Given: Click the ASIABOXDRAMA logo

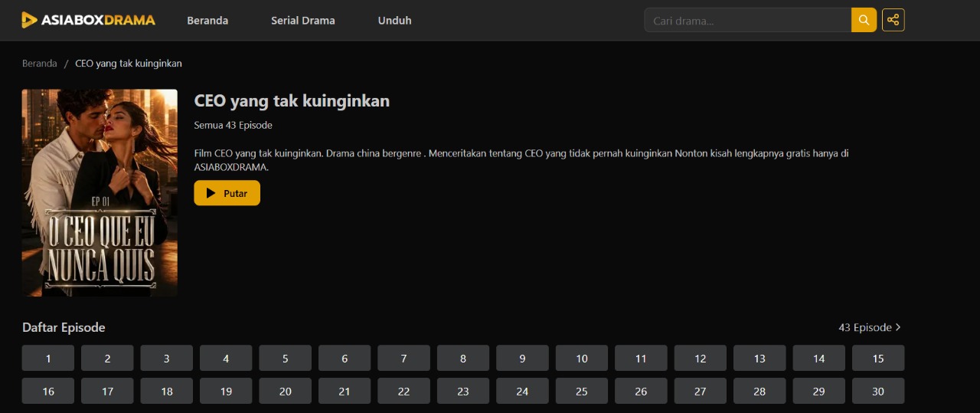Looking at the screenshot, I should 88,20.
